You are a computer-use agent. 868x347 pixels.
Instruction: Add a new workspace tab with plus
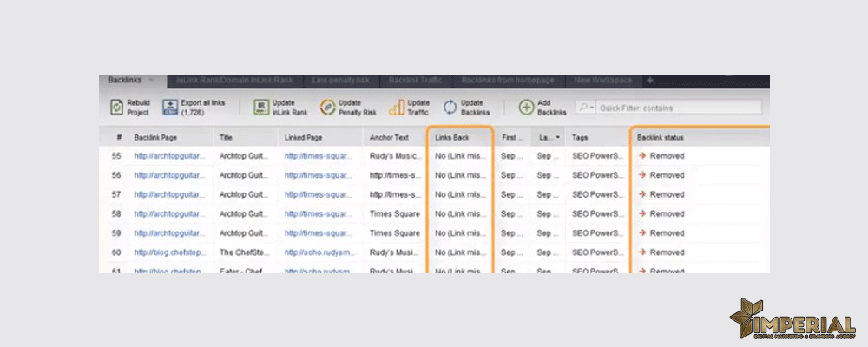click(x=650, y=81)
